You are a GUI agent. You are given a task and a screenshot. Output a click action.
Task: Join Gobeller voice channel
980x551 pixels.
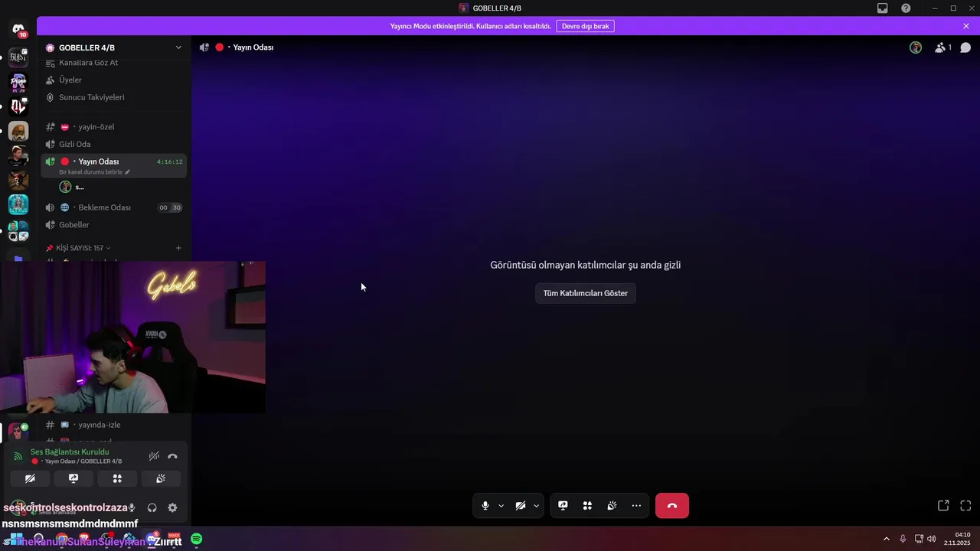click(73, 225)
